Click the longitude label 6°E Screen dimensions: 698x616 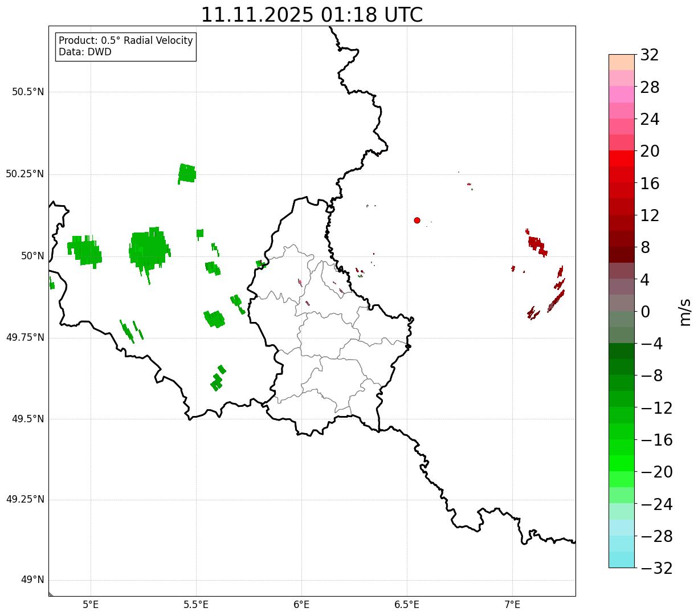(302, 605)
